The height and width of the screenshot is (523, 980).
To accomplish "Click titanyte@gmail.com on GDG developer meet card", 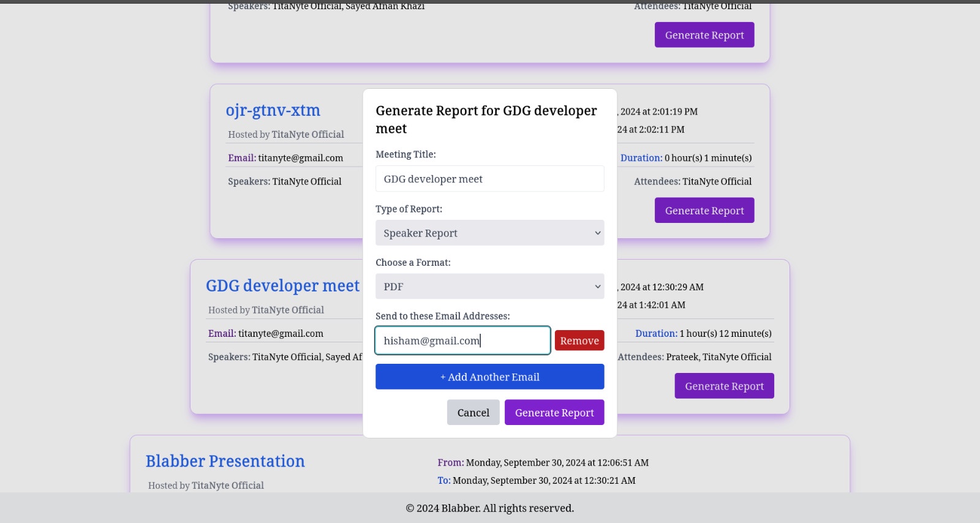I will tap(281, 334).
